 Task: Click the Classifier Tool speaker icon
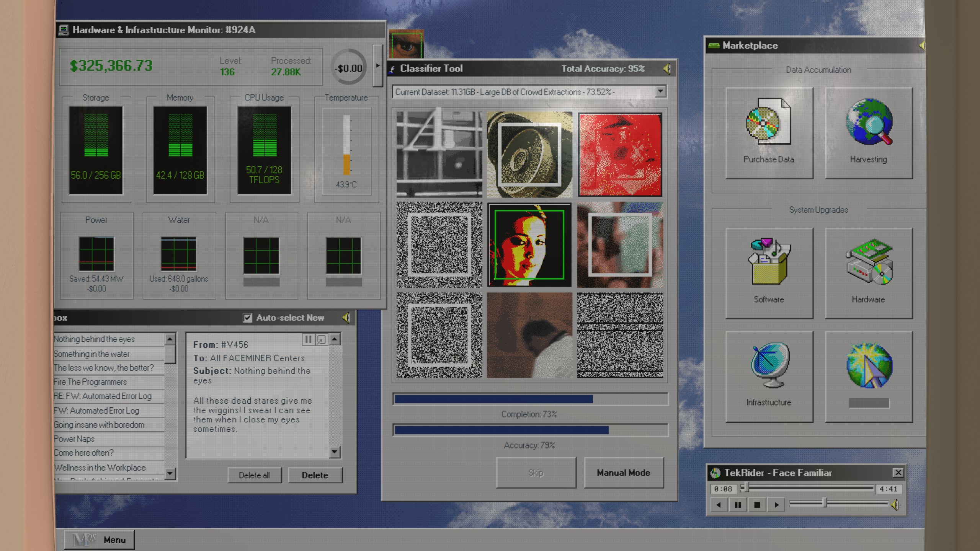(667, 69)
